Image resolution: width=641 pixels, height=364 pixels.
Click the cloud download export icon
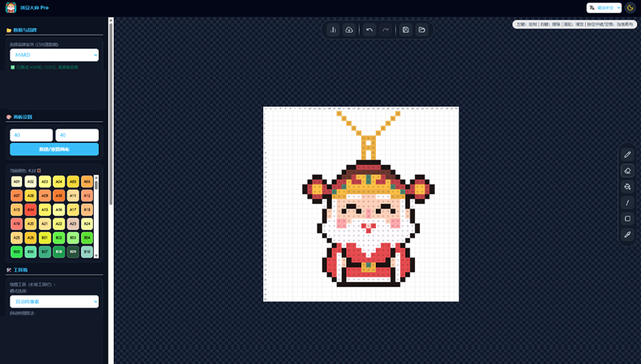click(349, 30)
